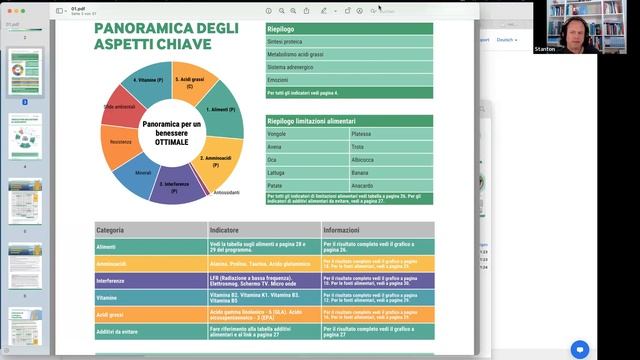Click 'PANORAMICA DEGLI ASPETTI CHIAVE' title

(167, 36)
